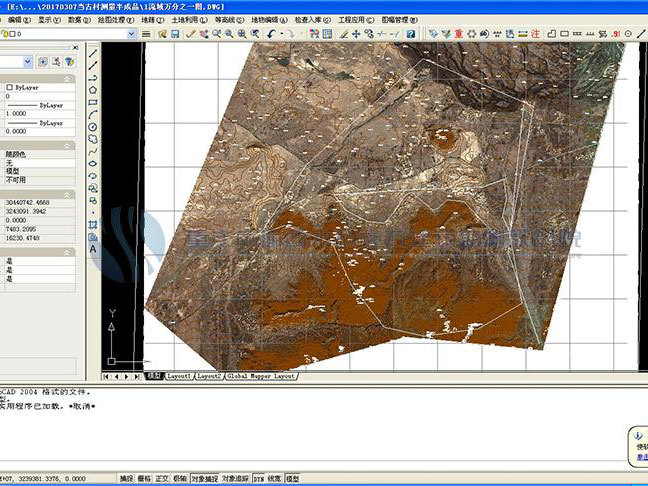Click the first ByLayer linetype row
The height and width of the screenshot is (486, 648).
[x=38, y=105]
